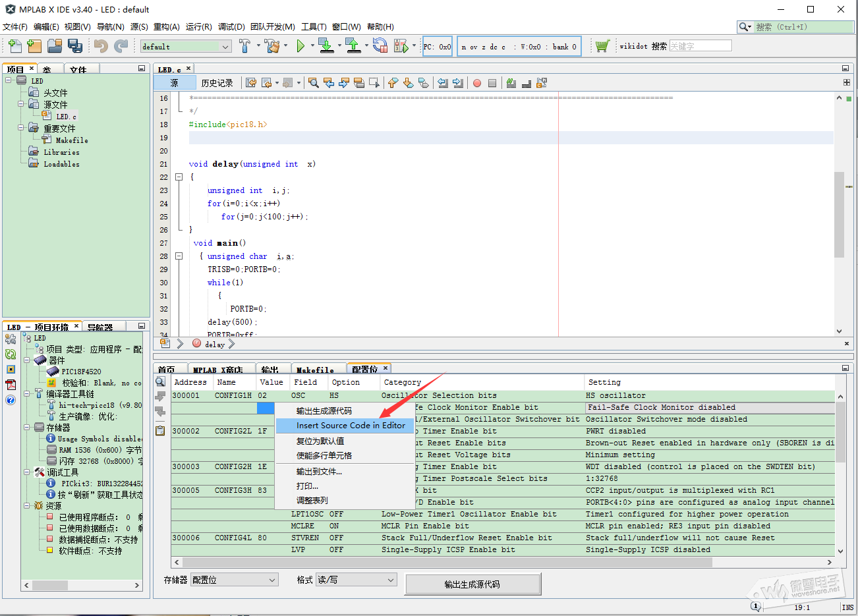The height and width of the screenshot is (616, 858).
Task: Select 使能多行单元格 from context menu
Action: (x=345, y=455)
